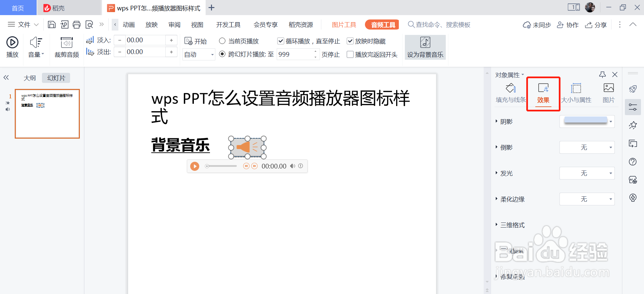Viewport: 644px width, 294px height.
Task: Open the Picture (图片) properties tab
Action: click(608, 93)
